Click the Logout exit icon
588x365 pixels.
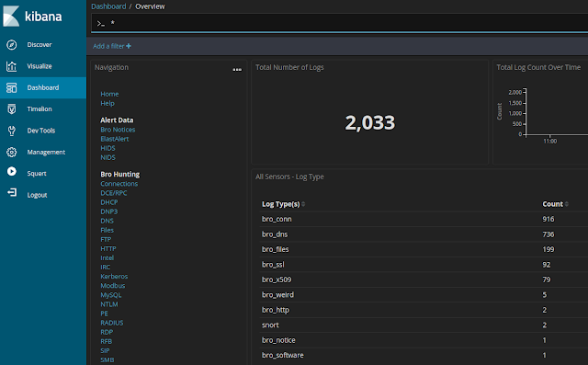12,192
